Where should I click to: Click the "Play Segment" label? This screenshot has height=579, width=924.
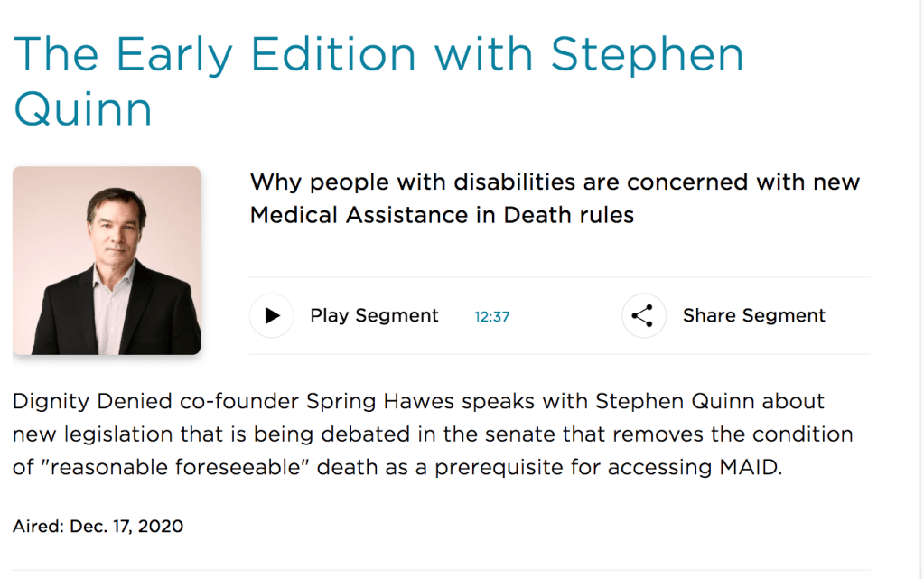(374, 315)
